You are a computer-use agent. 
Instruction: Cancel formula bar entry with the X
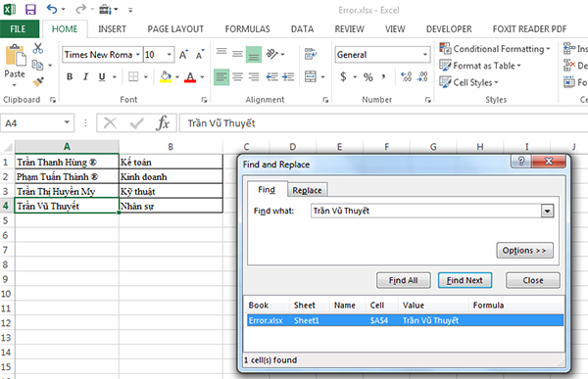pyautogui.click(x=110, y=123)
